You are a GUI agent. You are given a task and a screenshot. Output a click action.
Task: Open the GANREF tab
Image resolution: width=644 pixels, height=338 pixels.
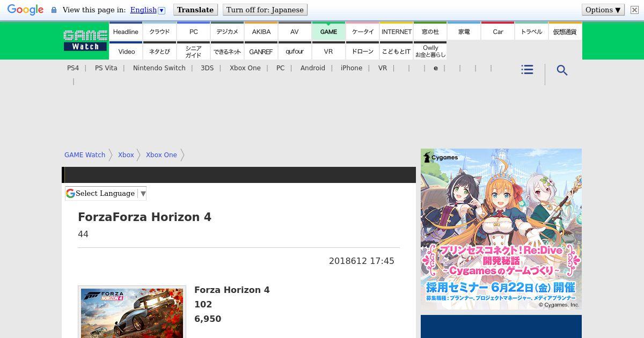261,51
